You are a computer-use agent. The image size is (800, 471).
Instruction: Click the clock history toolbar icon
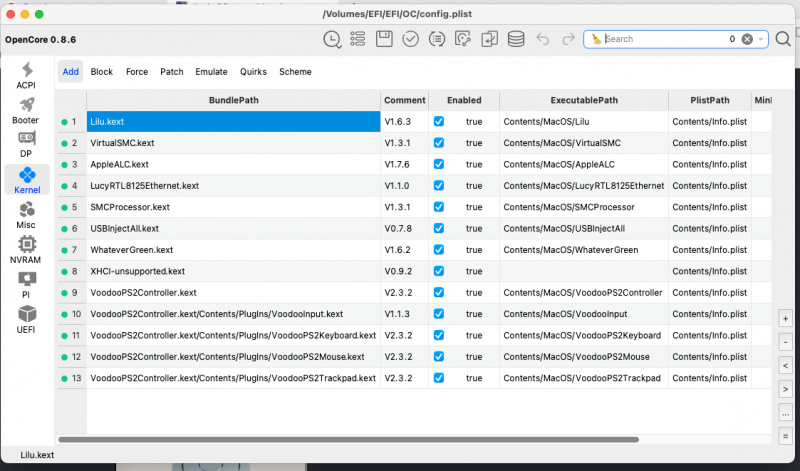(x=332, y=39)
